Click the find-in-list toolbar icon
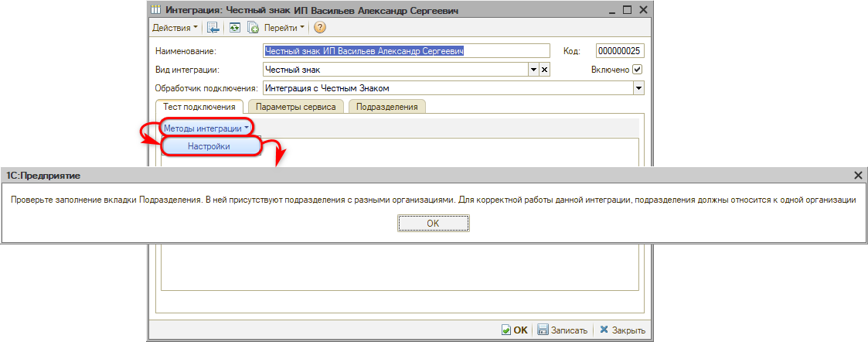Viewport: 868px width, 342px height. 213,28
